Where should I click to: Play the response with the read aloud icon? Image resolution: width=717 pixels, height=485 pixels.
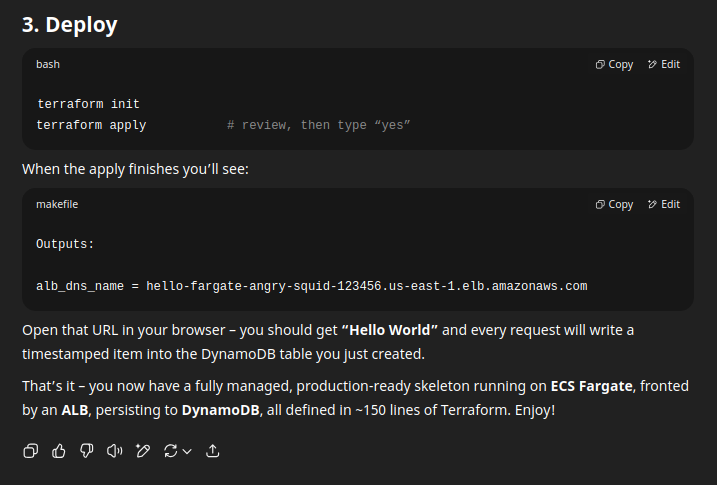(x=115, y=451)
